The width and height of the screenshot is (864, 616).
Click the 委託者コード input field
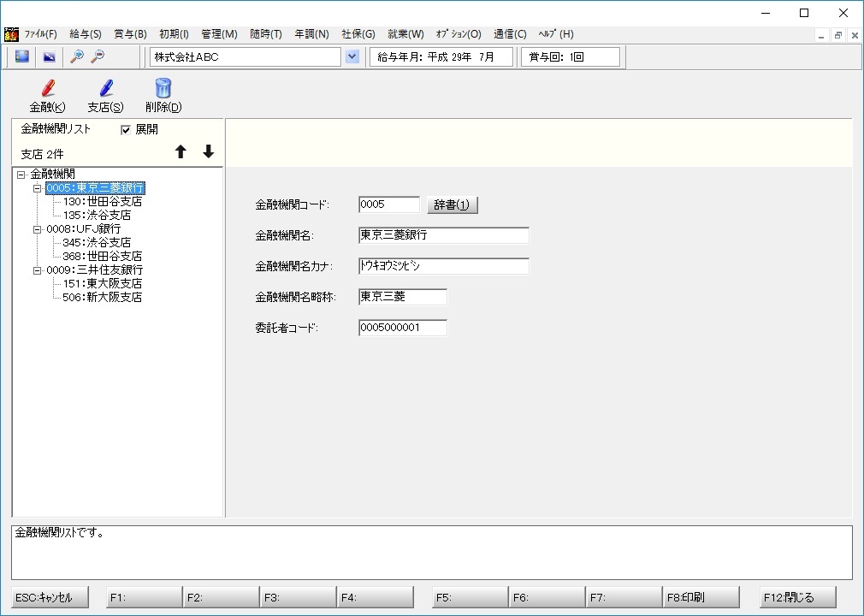pos(403,328)
